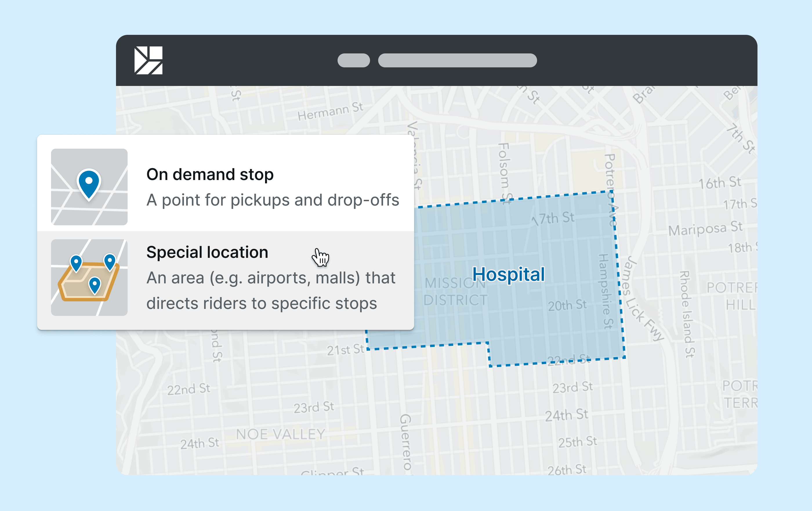Click the short gray header pill

point(354,60)
